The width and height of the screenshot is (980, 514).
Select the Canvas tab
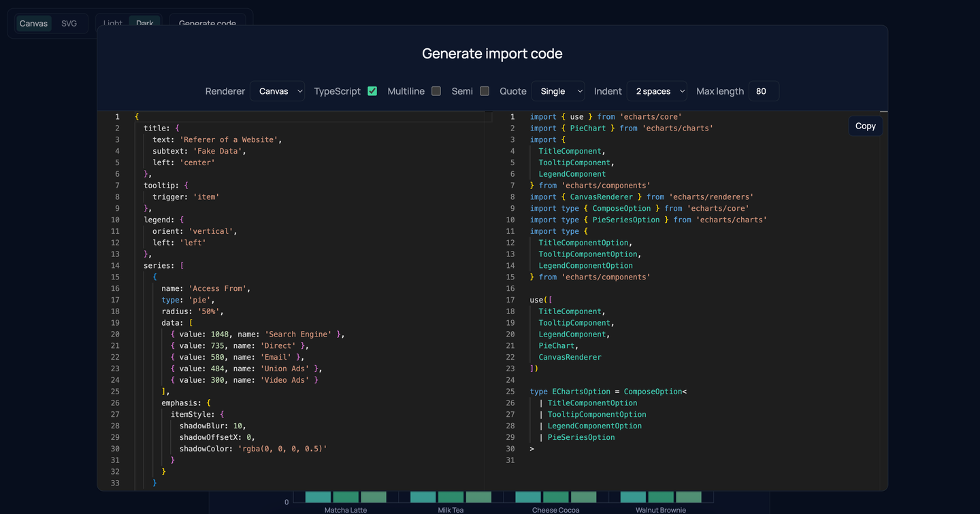(33, 22)
